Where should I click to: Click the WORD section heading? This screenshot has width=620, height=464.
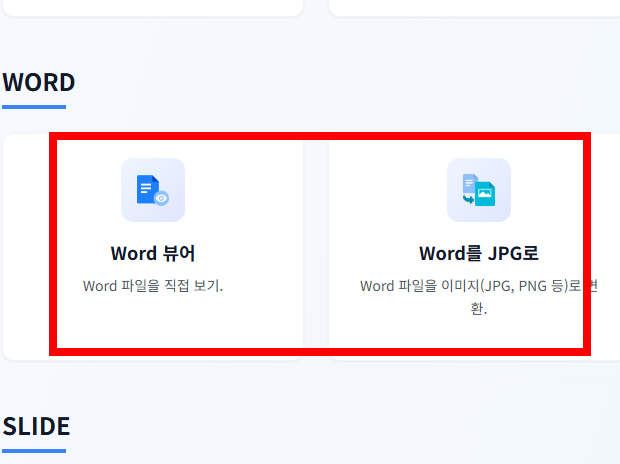coord(38,82)
